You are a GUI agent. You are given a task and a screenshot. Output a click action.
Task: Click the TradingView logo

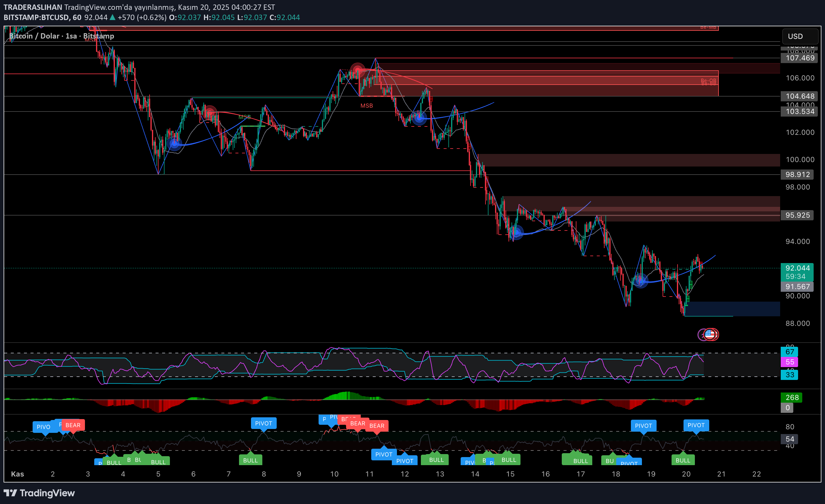pos(40,493)
